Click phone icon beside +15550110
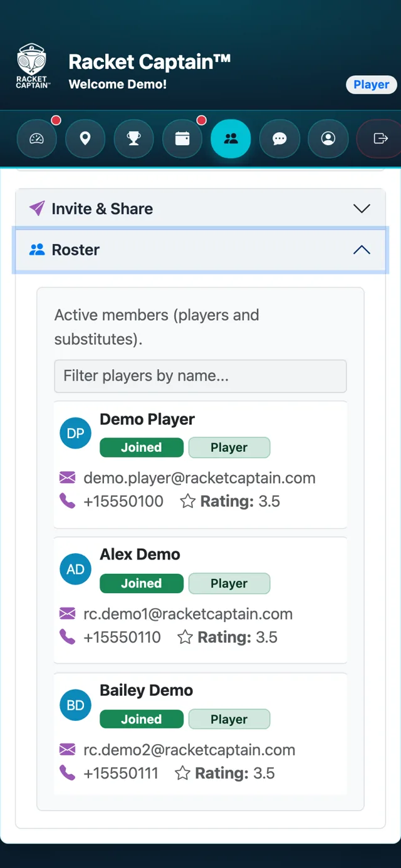The height and width of the screenshot is (868, 401). 67,636
